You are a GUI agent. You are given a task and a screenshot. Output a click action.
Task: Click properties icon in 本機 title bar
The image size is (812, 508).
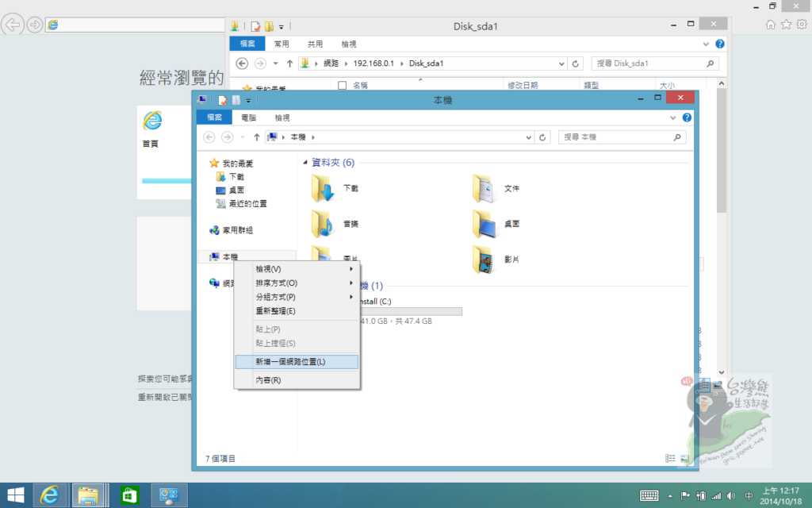pyautogui.click(x=223, y=100)
